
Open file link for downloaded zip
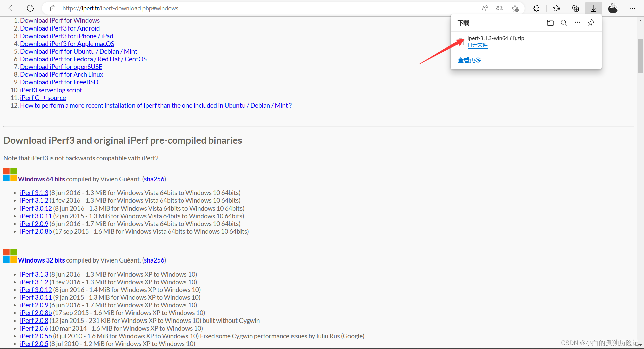coord(477,45)
